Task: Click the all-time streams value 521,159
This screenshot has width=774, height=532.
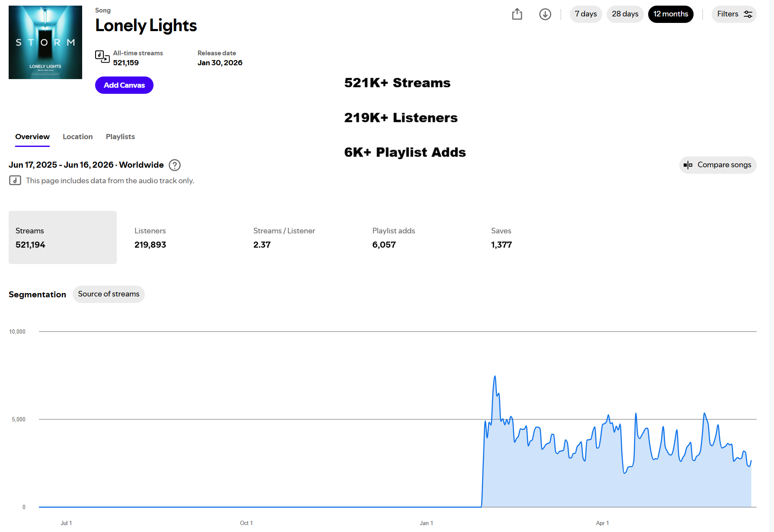Action: (x=126, y=63)
